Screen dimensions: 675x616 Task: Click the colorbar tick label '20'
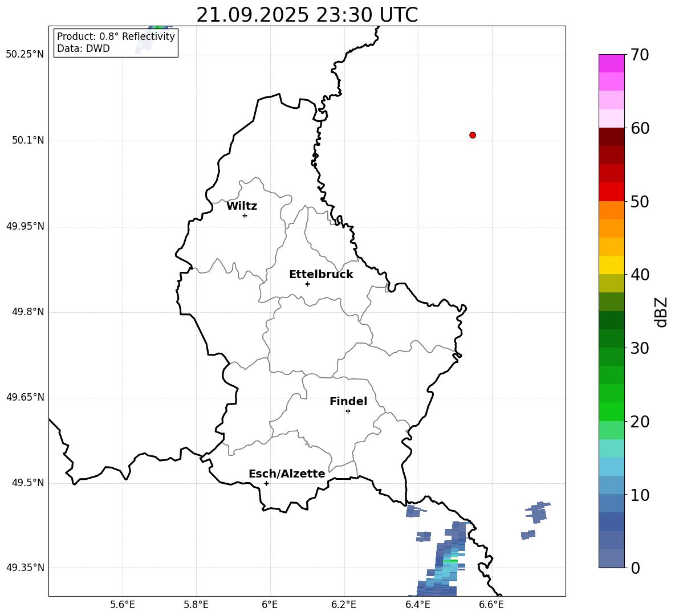pos(640,422)
